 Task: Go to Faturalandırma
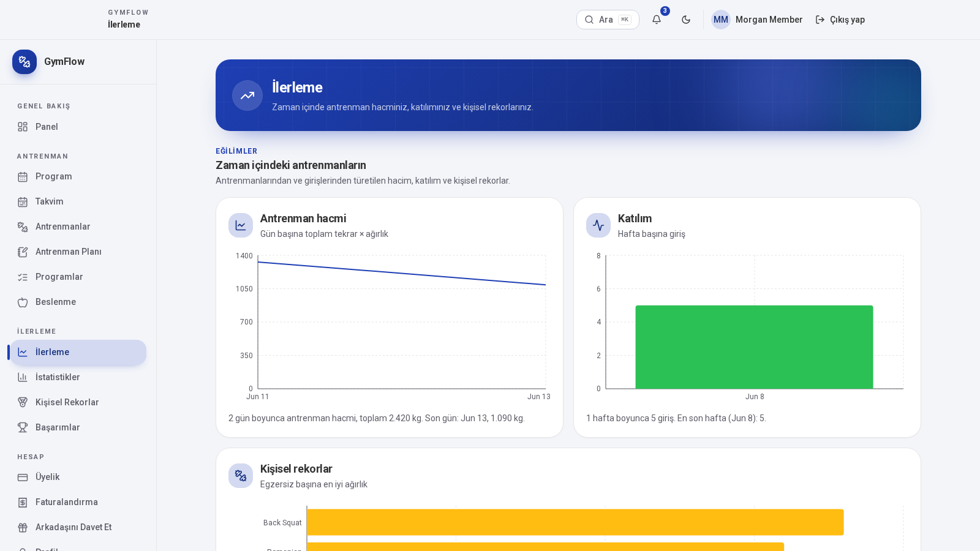(x=78, y=502)
